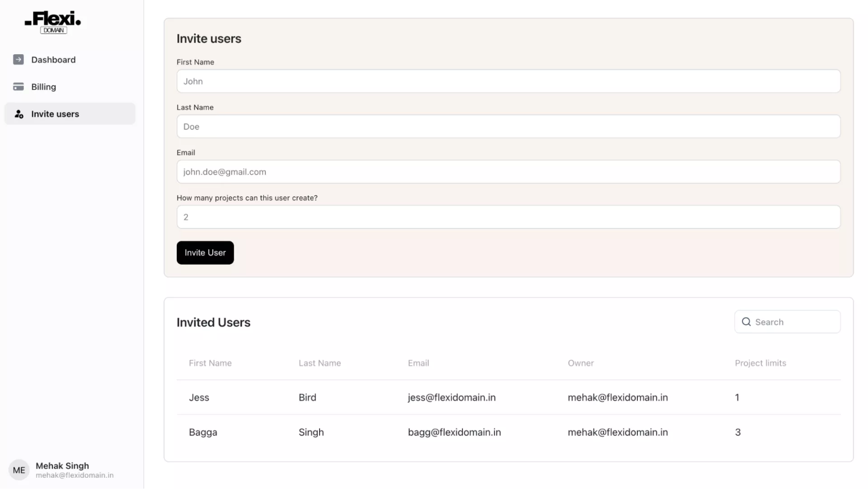Click the search magnifier icon
This screenshot has height=489, width=868.
[746, 322]
